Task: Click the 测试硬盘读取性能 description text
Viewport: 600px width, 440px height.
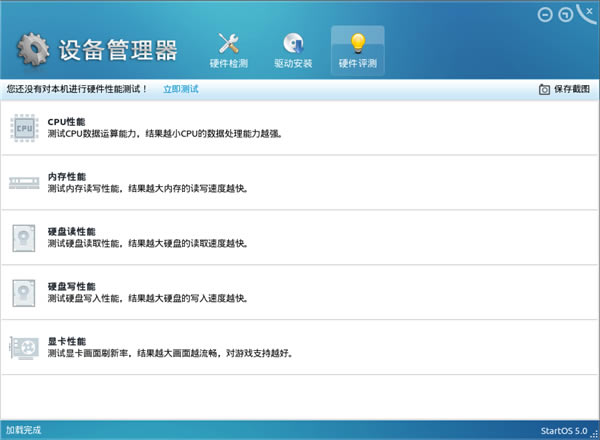Action: (x=148, y=243)
